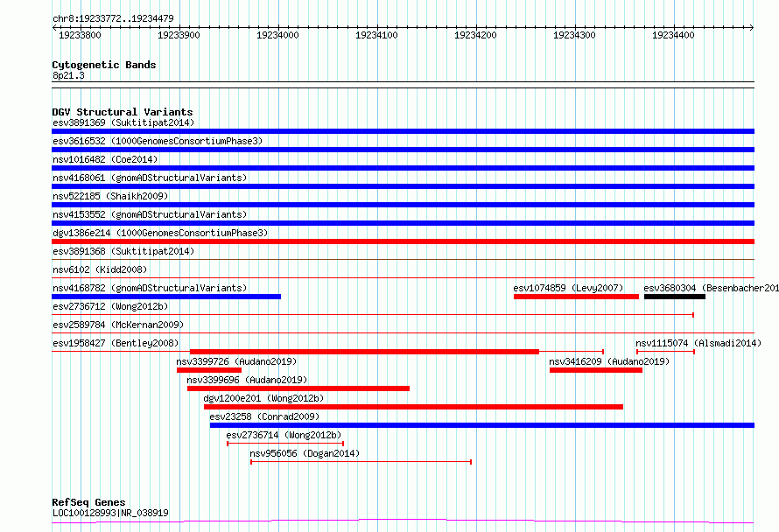Click esv1958427 (Bentley2008) label
The height and width of the screenshot is (532, 779).
[x=116, y=343]
